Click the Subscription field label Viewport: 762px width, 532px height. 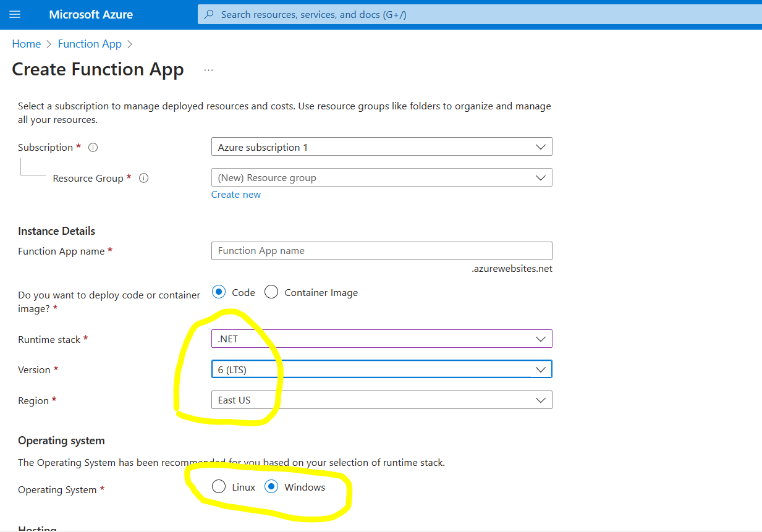click(x=46, y=147)
